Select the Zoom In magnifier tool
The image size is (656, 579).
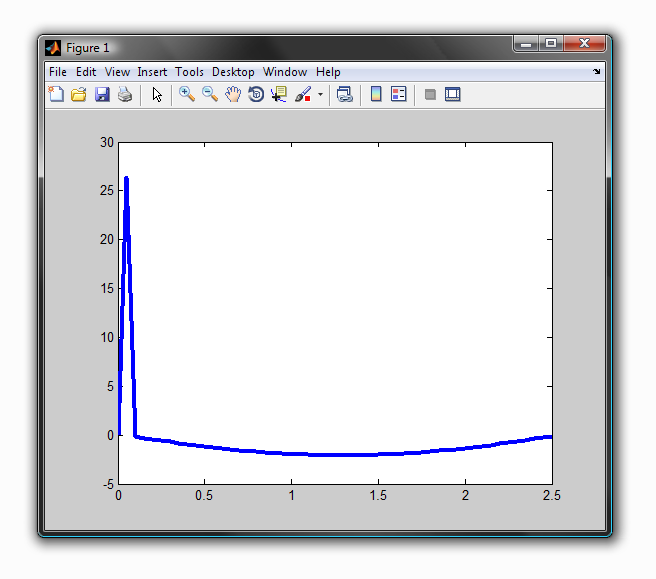[x=187, y=95]
